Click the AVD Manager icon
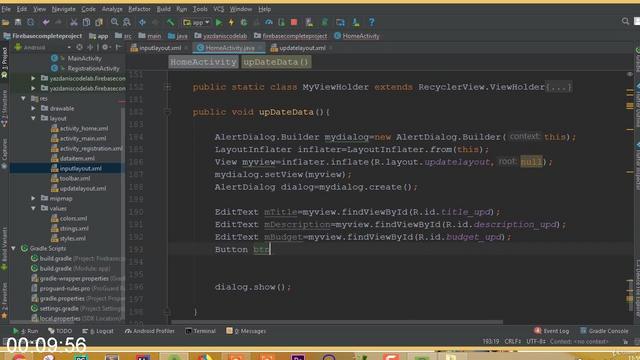The height and width of the screenshot is (360, 640). [x=340, y=22]
